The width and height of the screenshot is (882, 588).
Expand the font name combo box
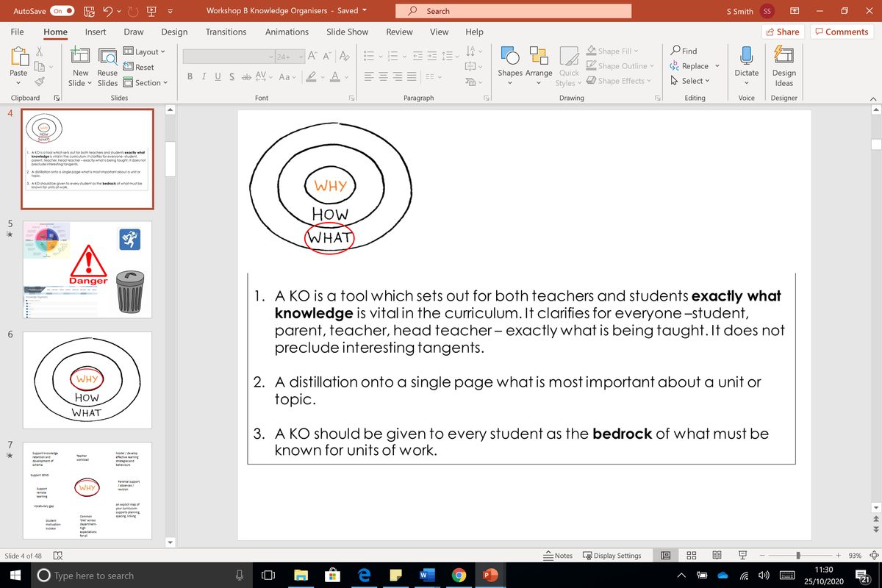tap(271, 57)
